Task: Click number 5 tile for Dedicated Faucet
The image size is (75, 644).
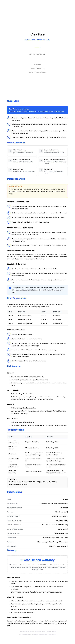Action: point(10,170)
